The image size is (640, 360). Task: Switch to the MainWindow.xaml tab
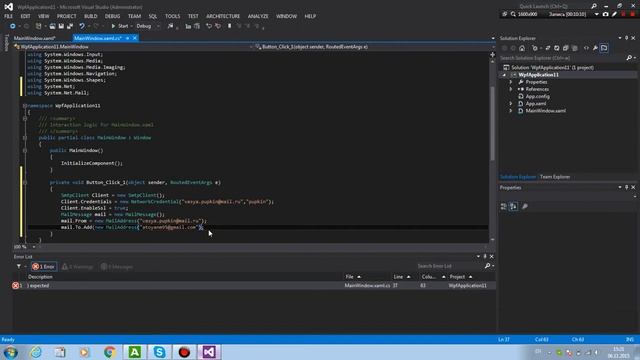tap(35, 38)
